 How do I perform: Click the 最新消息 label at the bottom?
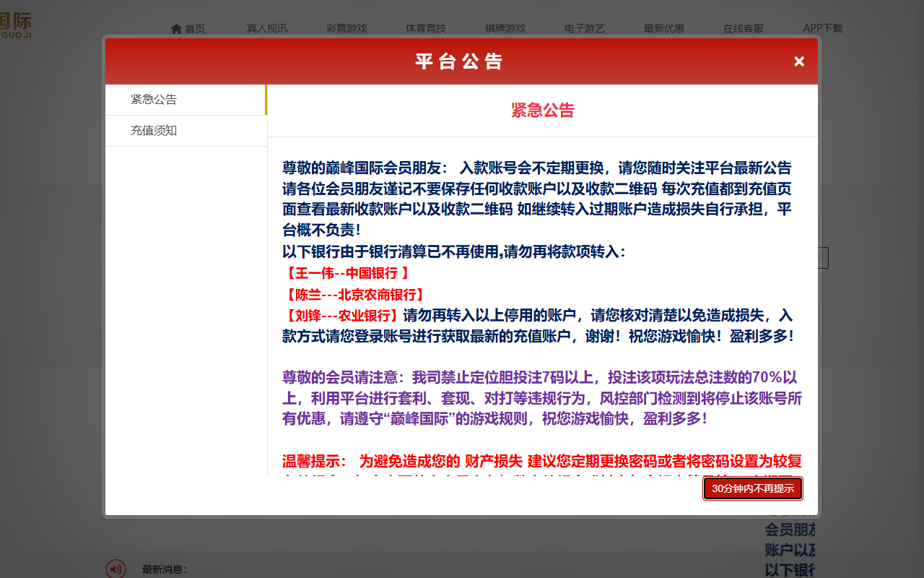coord(165,569)
